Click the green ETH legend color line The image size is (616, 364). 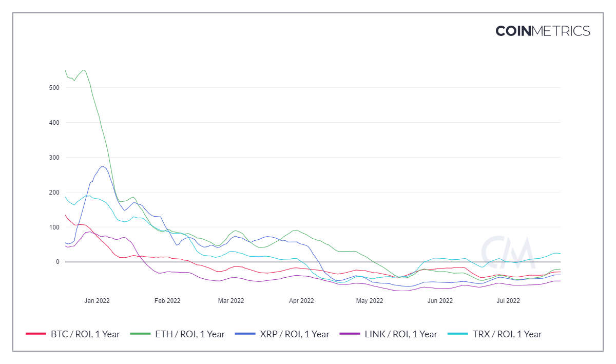point(141,334)
